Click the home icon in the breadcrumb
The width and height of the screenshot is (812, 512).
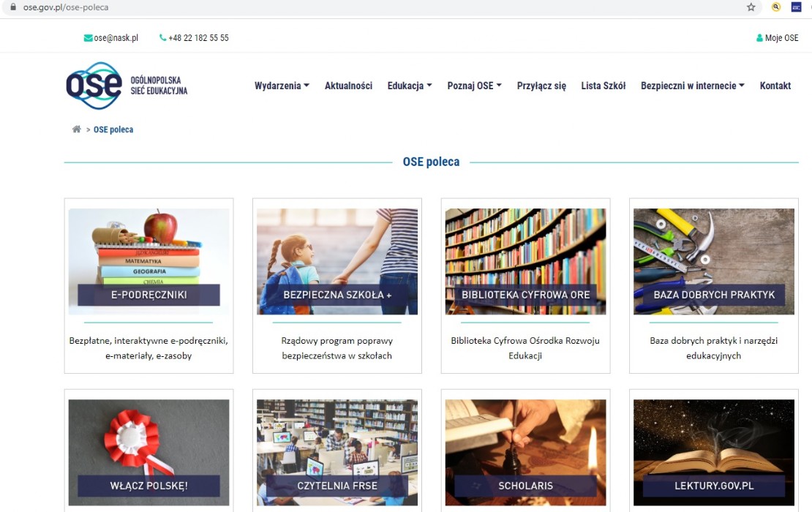76,129
